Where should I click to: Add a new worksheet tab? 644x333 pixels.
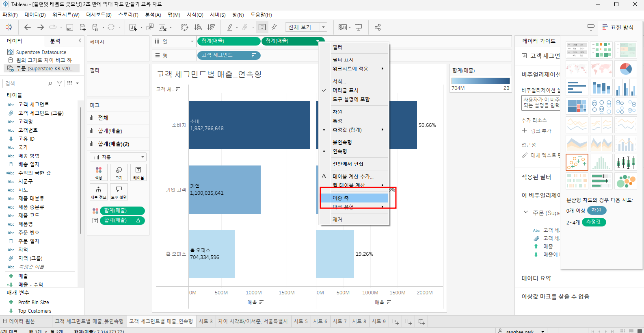395,322
